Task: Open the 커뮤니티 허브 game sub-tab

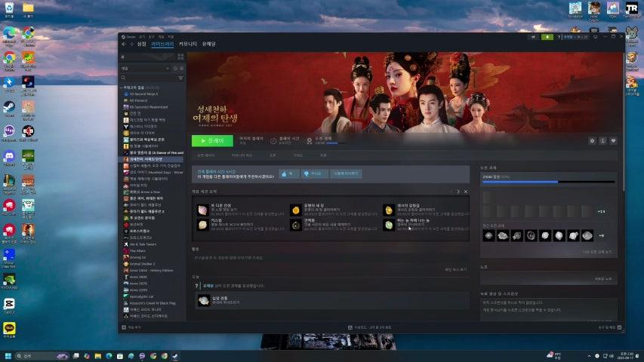Action: click(x=242, y=155)
